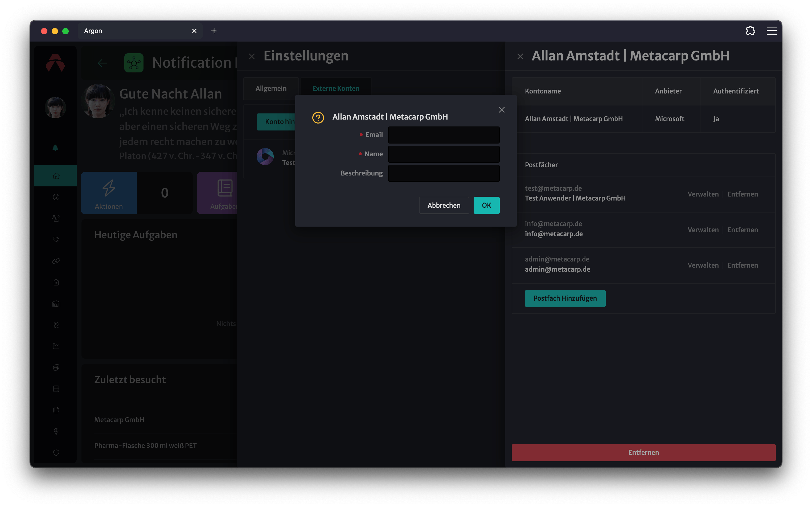812x507 pixels.
Task: Click the Microsoft account logo in Einstellungen
Action: pyautogui.click(x=265, y=157)
